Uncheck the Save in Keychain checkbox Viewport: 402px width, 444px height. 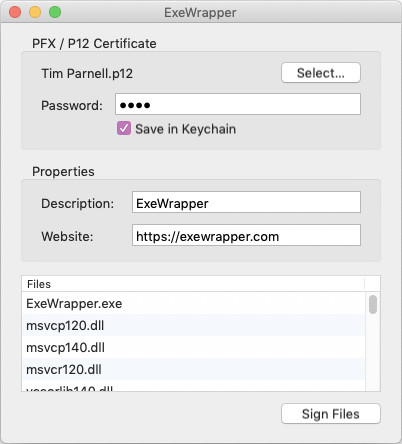(x=124, y=128)
